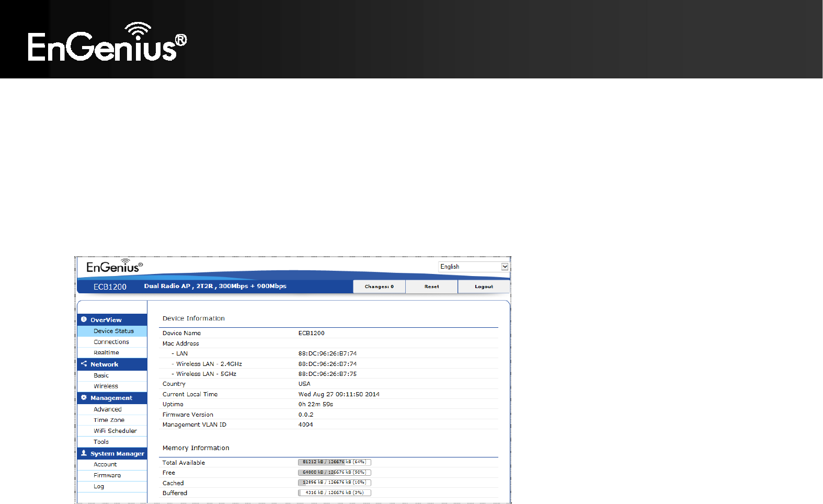Open the English language dropdown
This screenshot has width=823, height=504.
[473, 267]
